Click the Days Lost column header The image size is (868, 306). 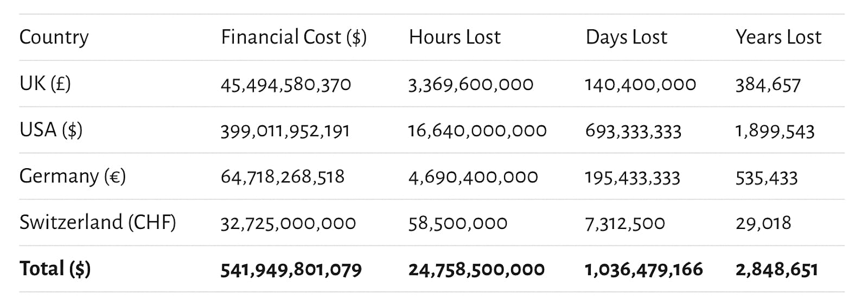coord(626,37)
